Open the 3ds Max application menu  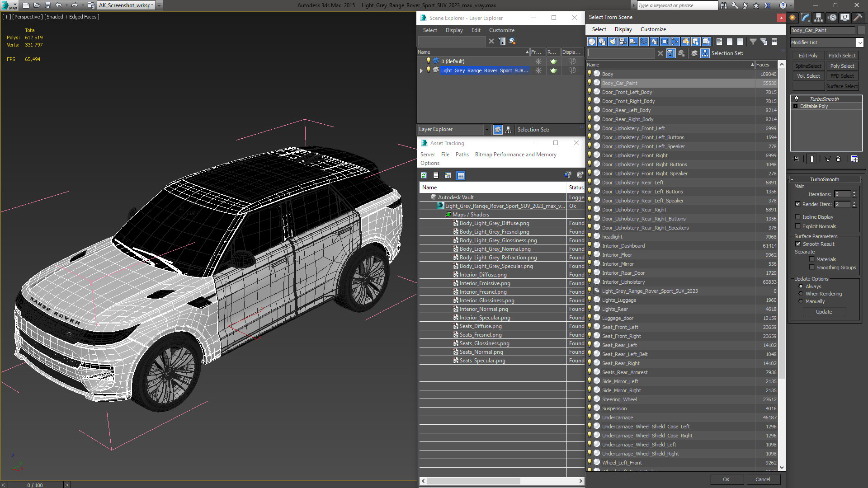[x=9, y=5]
